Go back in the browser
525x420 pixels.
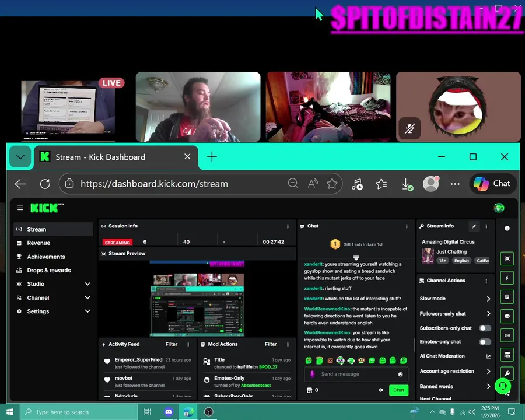[x=20, y=184]
